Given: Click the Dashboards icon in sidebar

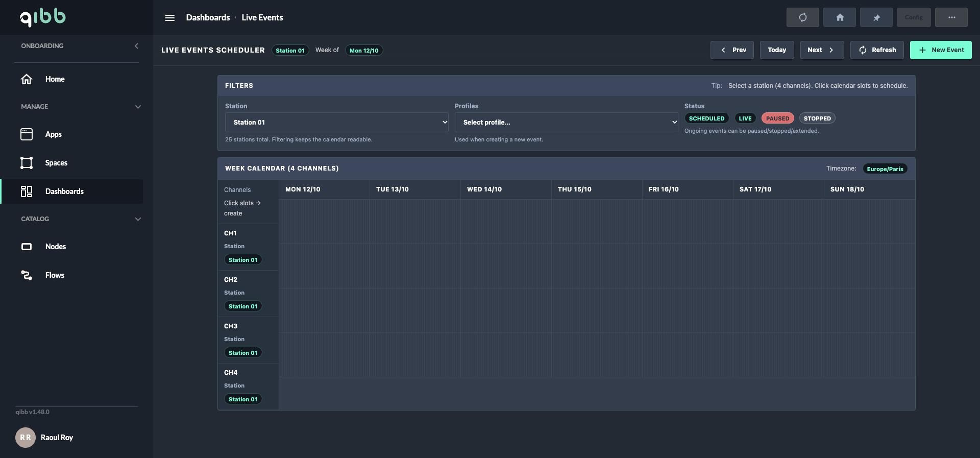Looking at the screenshot, I should (27, 191).
